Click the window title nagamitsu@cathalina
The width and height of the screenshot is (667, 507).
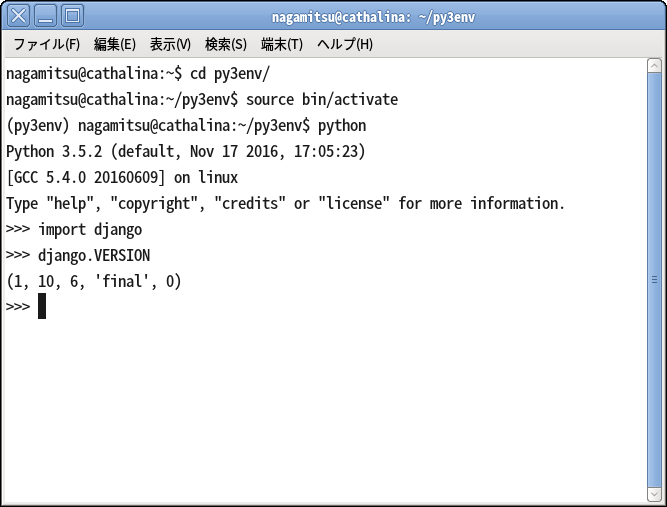tap(373, 17)
